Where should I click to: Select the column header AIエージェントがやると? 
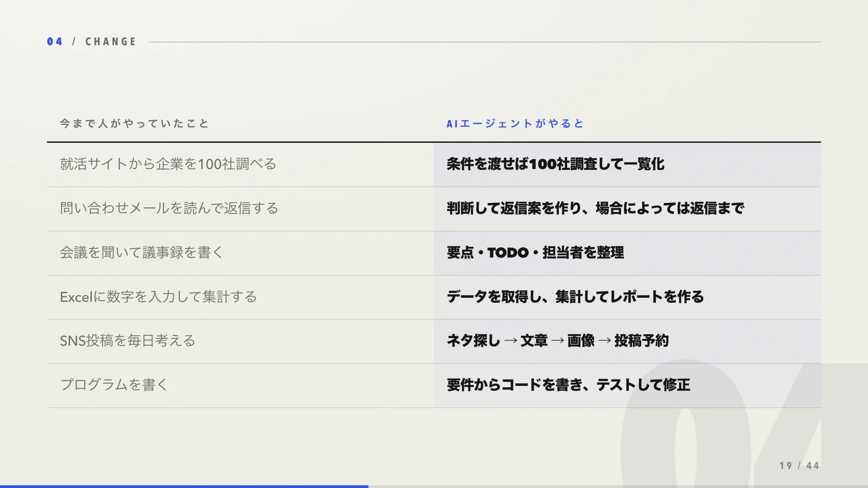[515, 124]
